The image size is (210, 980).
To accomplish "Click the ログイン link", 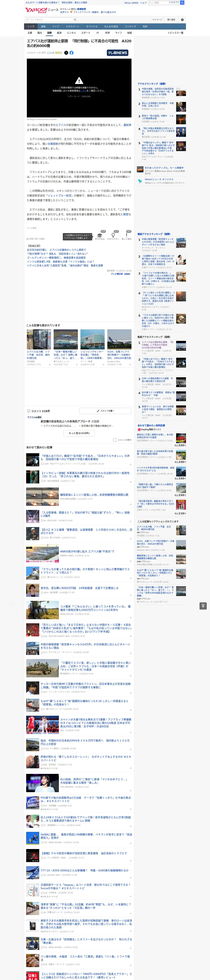I will [64, 12].
